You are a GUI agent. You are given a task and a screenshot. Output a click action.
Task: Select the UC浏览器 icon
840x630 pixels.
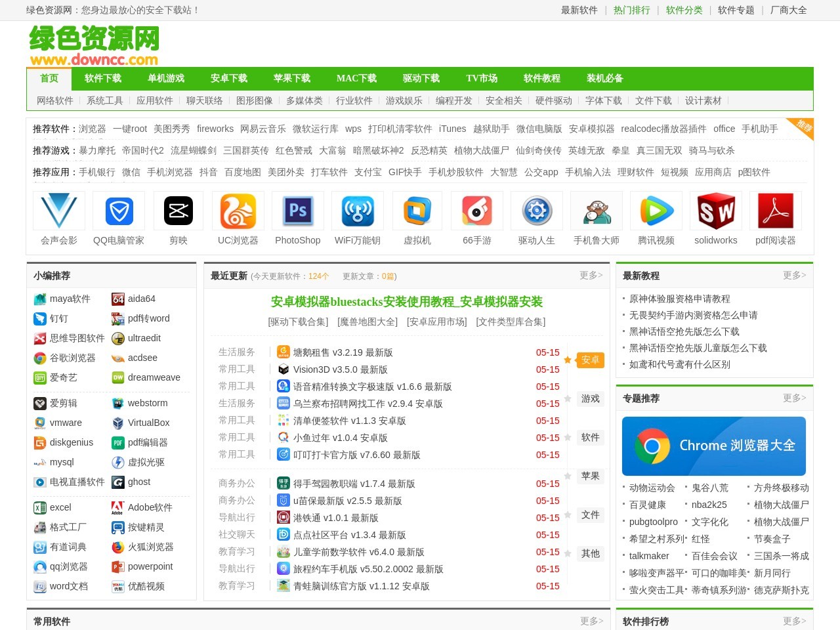[238, 211]
